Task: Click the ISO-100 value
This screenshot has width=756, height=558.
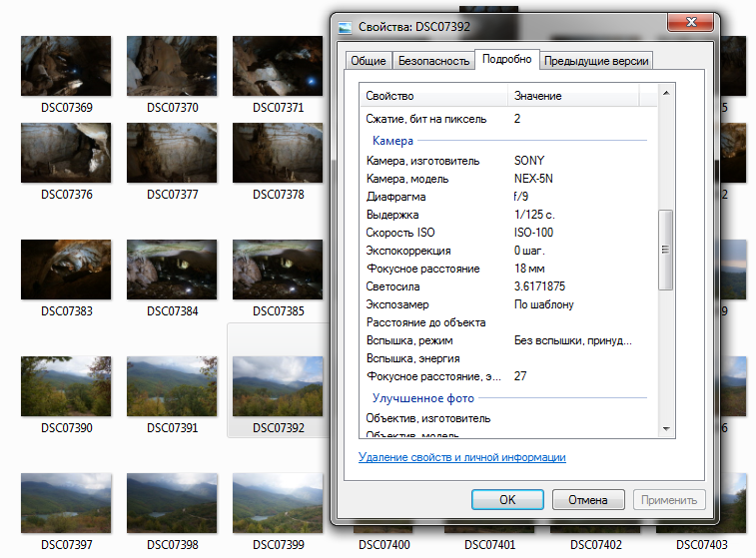Action: [x=533, y=233]
